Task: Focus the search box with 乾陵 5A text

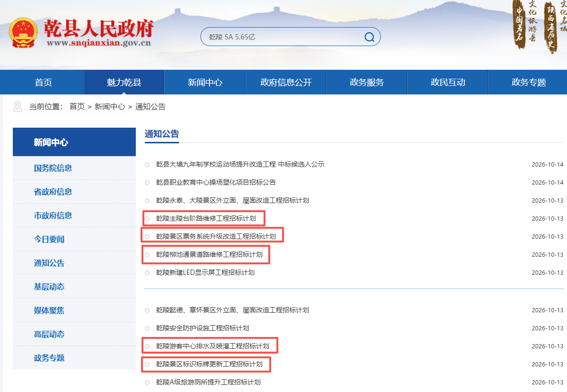Action: click(290, 37)
